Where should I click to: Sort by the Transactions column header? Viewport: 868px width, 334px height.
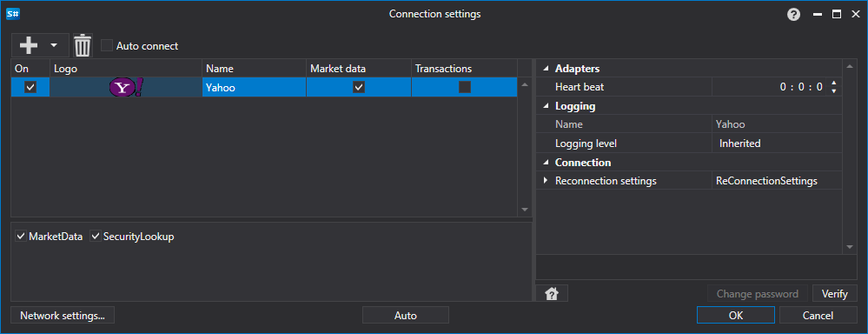click(x=465, y=69)
